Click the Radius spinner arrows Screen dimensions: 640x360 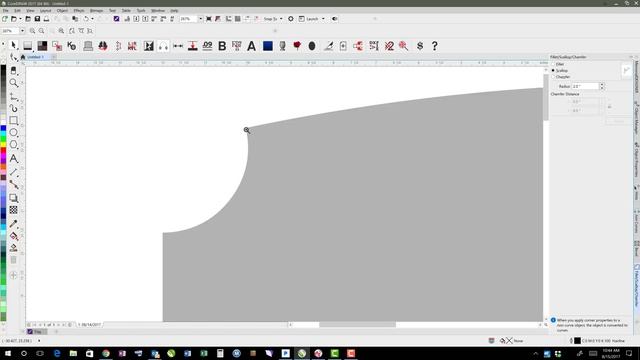tap(602, 86)
